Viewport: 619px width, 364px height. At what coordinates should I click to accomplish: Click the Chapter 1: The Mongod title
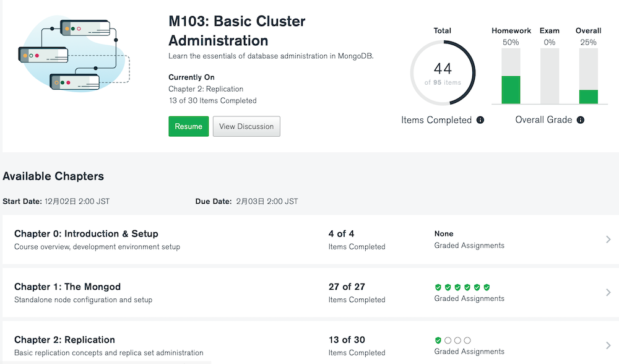67,287
